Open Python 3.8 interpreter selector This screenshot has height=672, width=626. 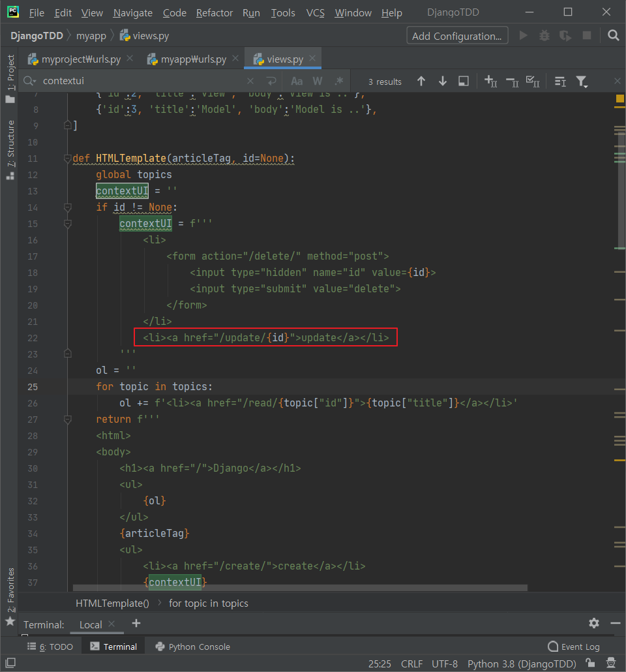[522, 664]
